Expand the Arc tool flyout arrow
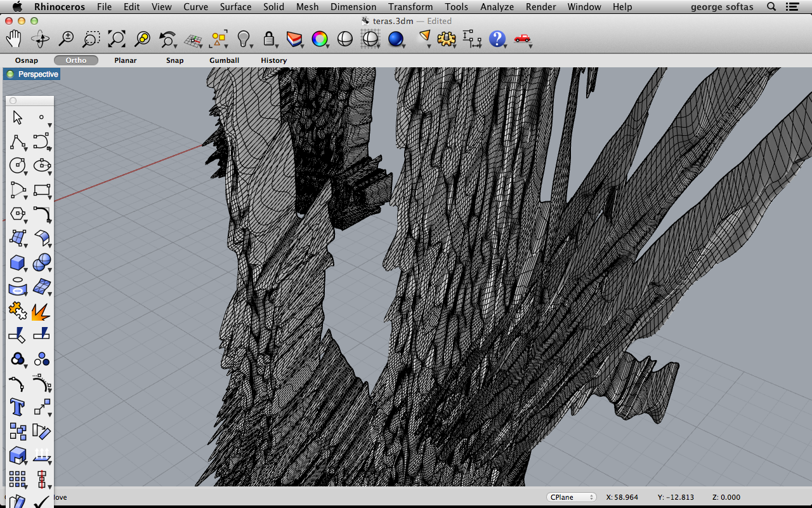The image size is (812, 508). pos(25,197)
